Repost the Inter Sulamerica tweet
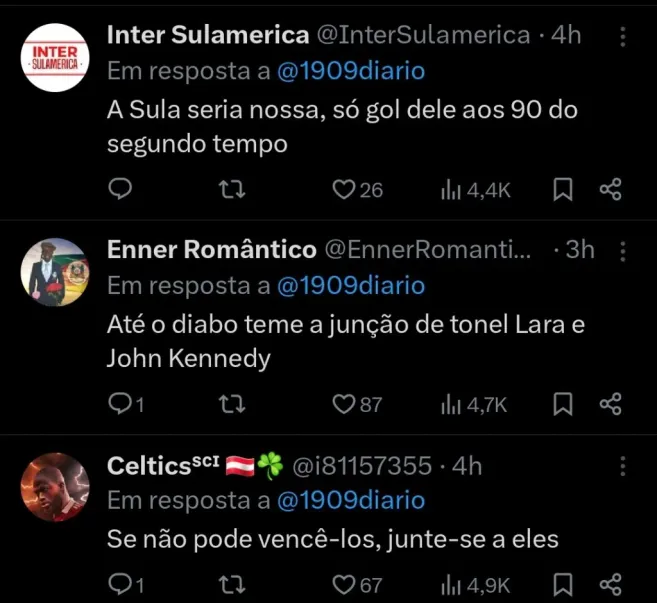Screen dimensions: 657x603 (x=232, y=189)
